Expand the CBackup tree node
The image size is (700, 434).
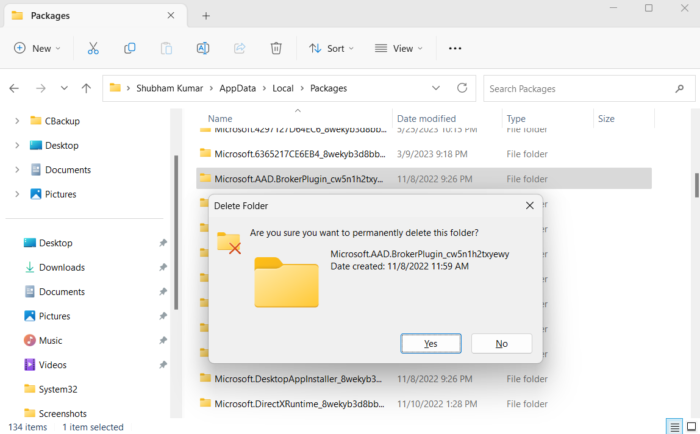coord(17,121)
